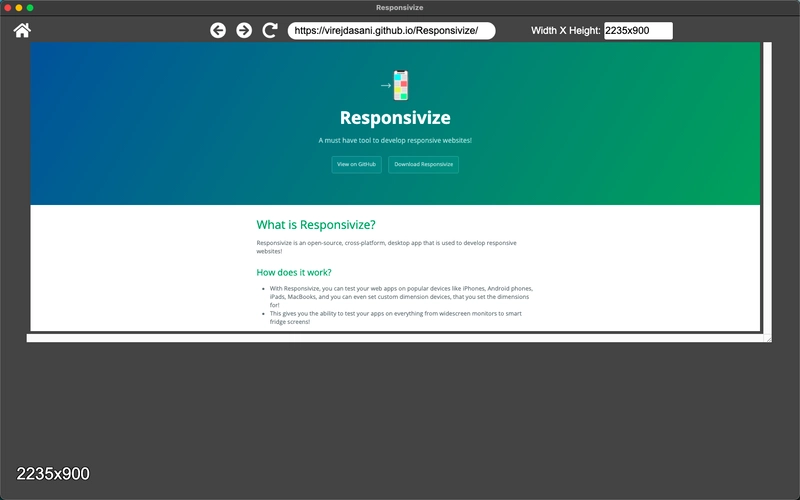The width and height of the screenshot is (800, 500).
Task: Select the bullet about popular devices
Action: 401,296
